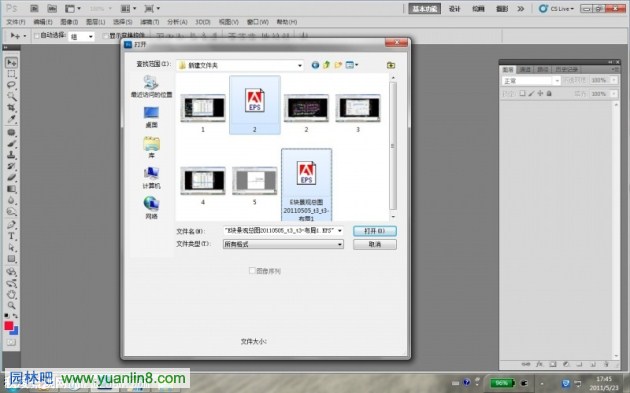Select the Crop tool
This screenshot has width=630, height=393.
pos(11,108)
